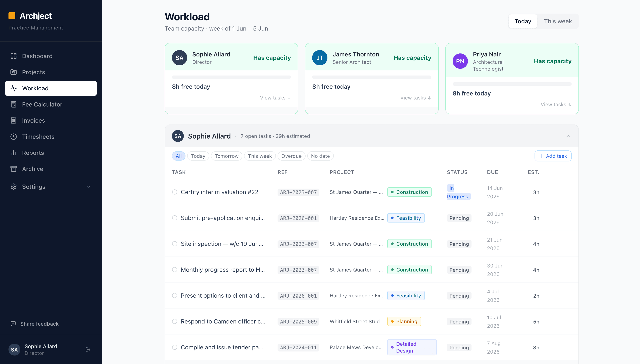Screen dimensions: 640x364
Task: Click the Share feedback speech bubble icon
Action: (13, 323)
